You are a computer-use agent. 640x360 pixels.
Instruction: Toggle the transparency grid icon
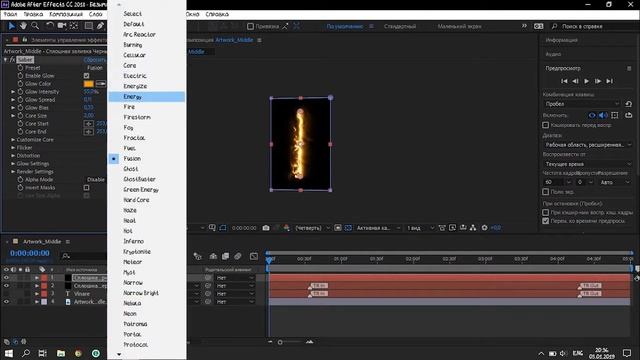click(348, 228)
